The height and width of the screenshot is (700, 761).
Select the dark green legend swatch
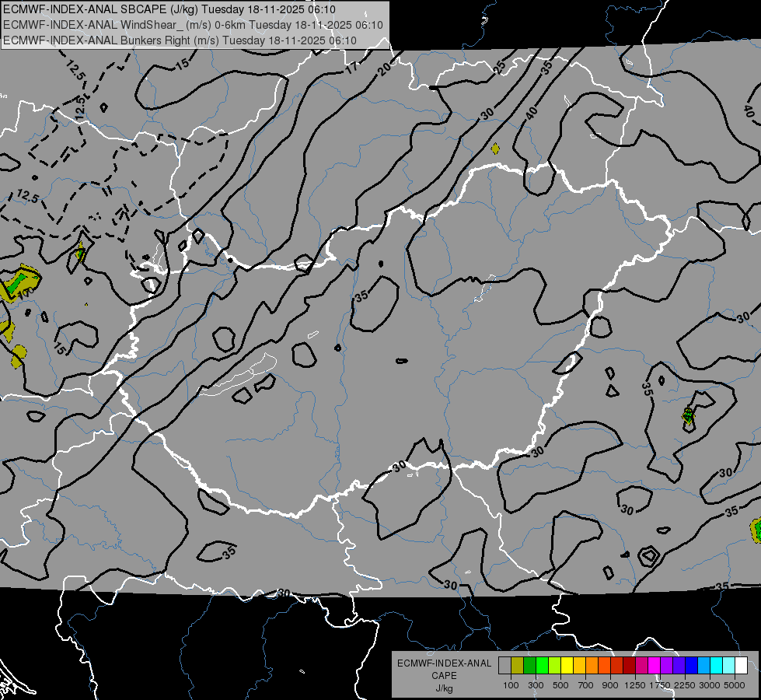(x=529, y=666)
